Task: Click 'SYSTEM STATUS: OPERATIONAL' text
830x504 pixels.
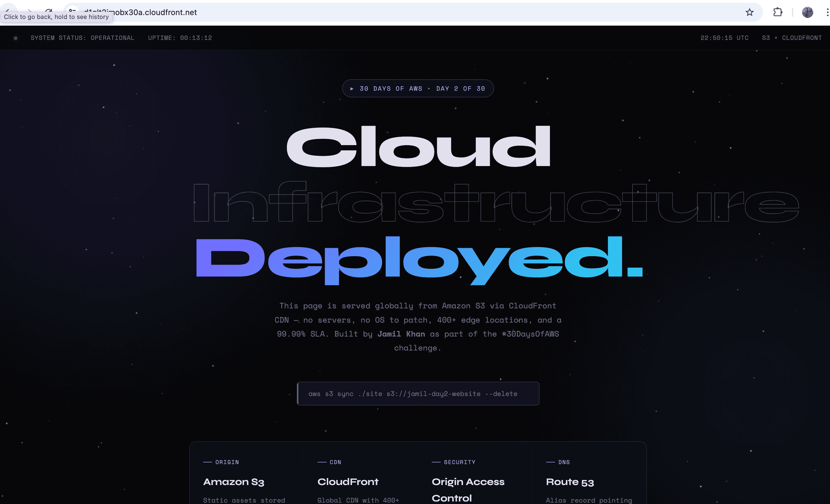Action: pyautogui.click(x=83, y=38)
